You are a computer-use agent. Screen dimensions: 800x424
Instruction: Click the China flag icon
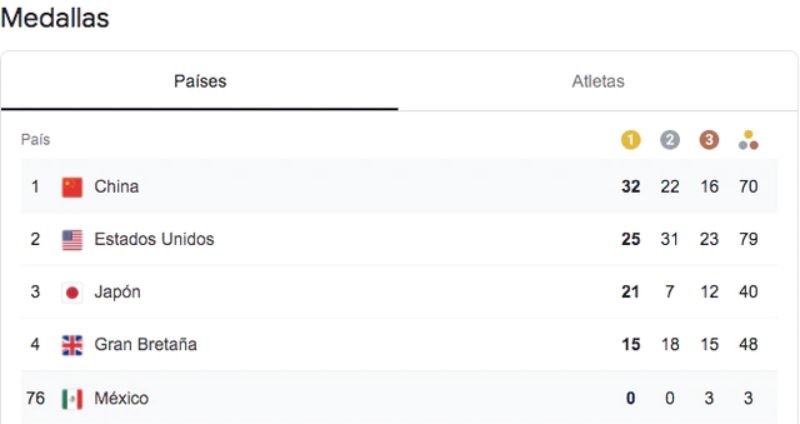pyautogui.click(x=71, y=186)
